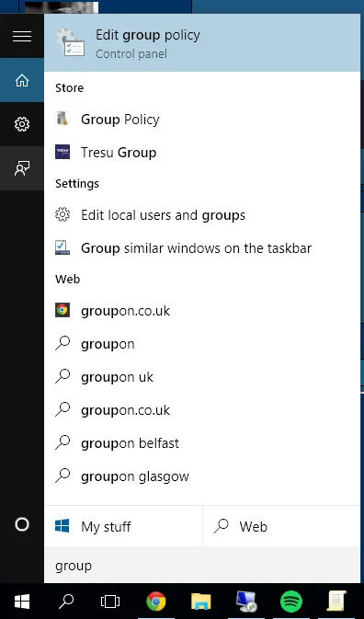Image resolution: width=364 pixels, height=619 pixels.
Task: Click the Feedback person icon
Action: click(22, 168)
